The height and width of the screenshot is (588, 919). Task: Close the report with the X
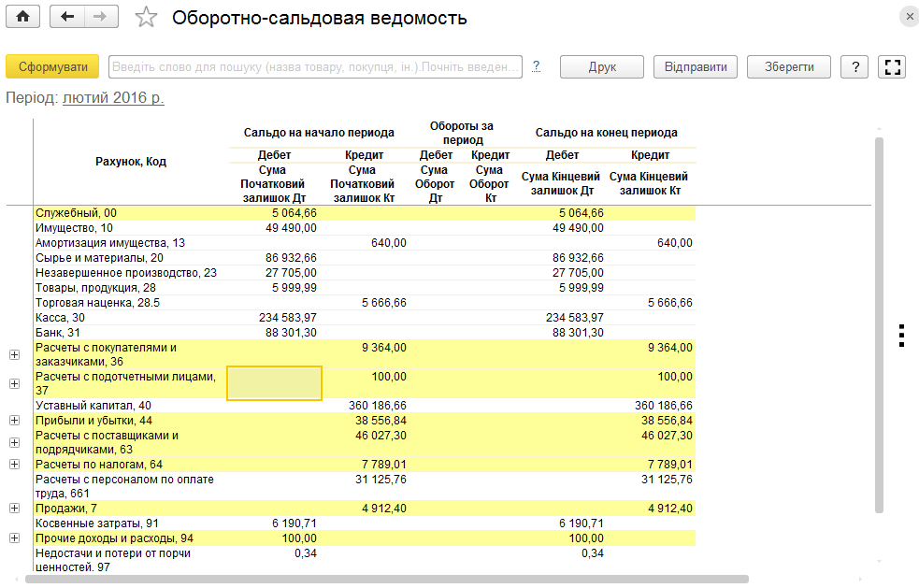tap(909, 17)
